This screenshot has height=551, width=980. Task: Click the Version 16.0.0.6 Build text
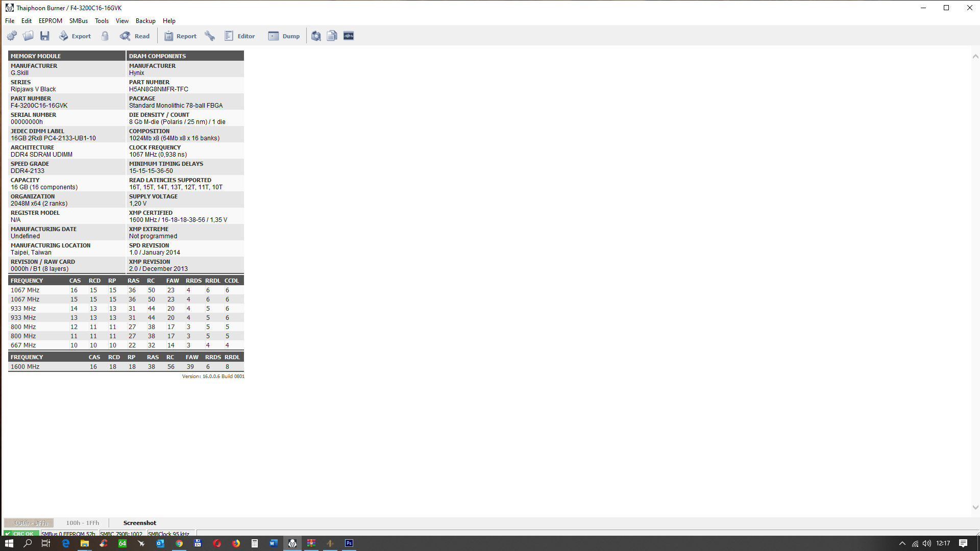point(213,377)
